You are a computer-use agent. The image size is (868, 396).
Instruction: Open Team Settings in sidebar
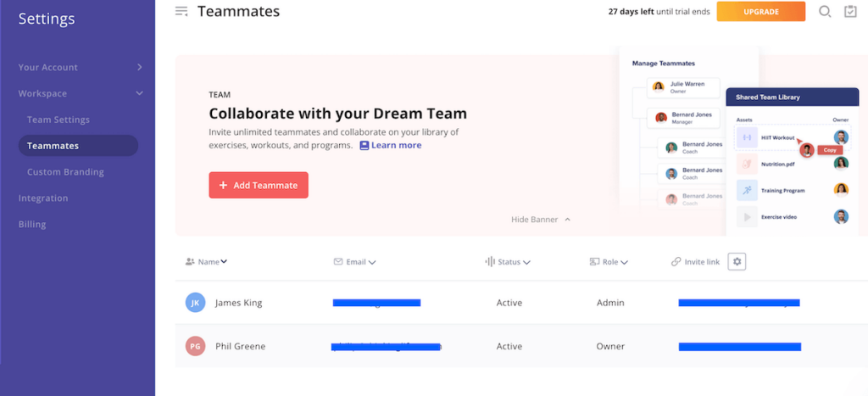(58, 120)
